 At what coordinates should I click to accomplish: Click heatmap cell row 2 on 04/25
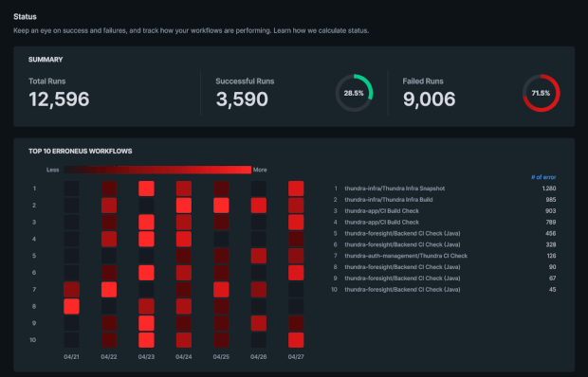coord(221,206)
